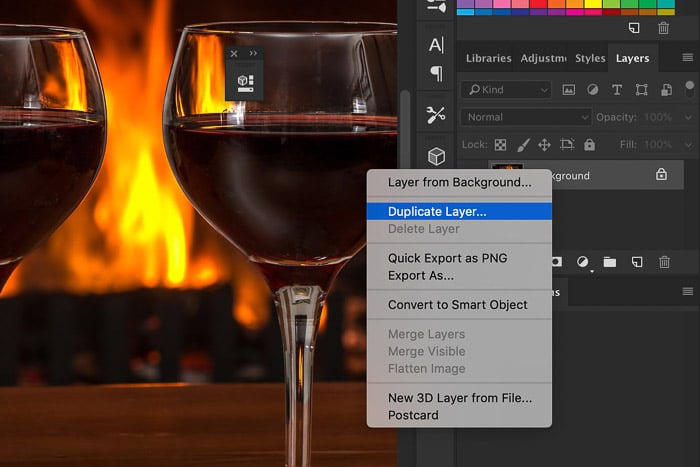Filter for pixel layers icon

click(x=568, y=90)
